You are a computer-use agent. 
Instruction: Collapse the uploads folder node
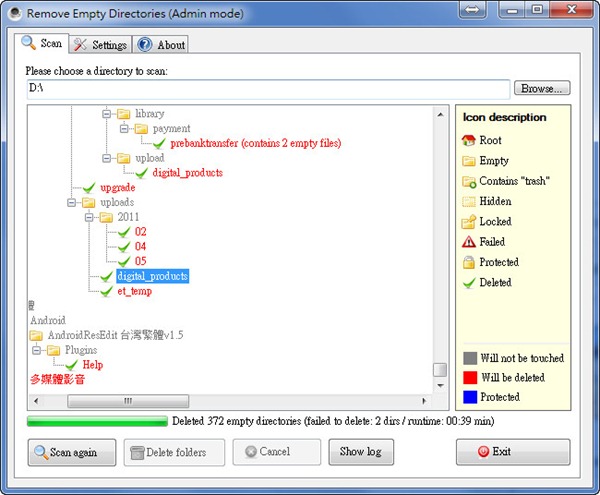point(71,202)
